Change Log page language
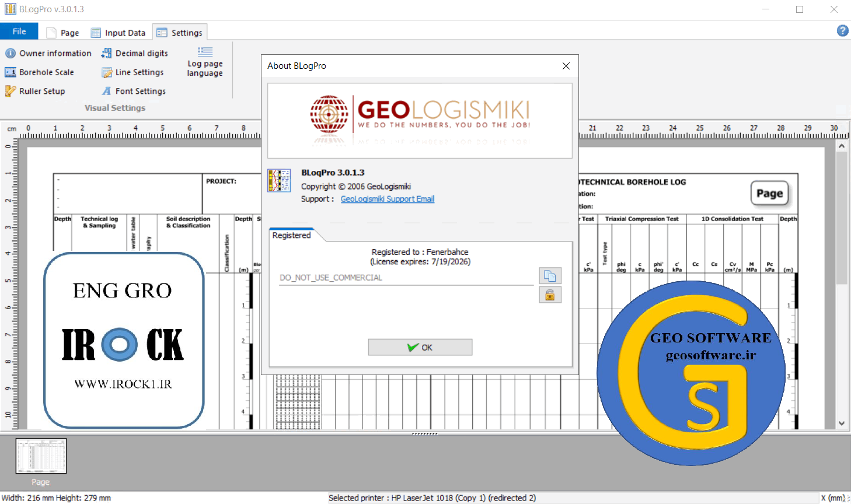The image size is (851, 504). [x=205, y=62]
